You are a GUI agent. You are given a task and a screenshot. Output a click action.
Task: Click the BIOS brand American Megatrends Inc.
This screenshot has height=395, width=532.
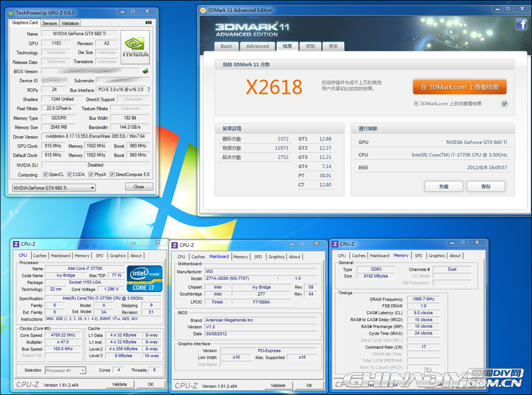(x=261, y=320)
